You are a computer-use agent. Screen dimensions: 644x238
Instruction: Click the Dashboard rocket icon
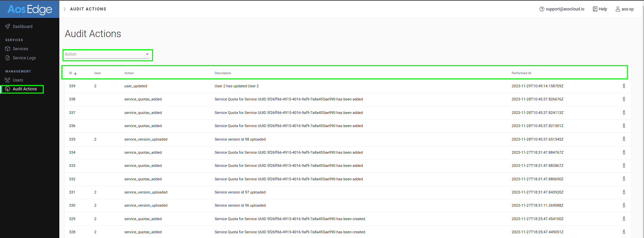pyautogui.click(x=7, y=26)
